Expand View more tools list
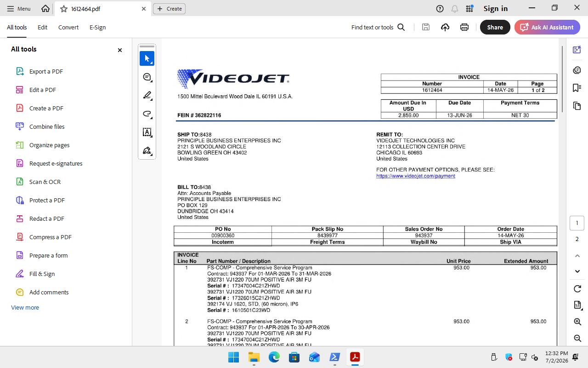This screenshot has width=588, height=368. coord(25,307)
